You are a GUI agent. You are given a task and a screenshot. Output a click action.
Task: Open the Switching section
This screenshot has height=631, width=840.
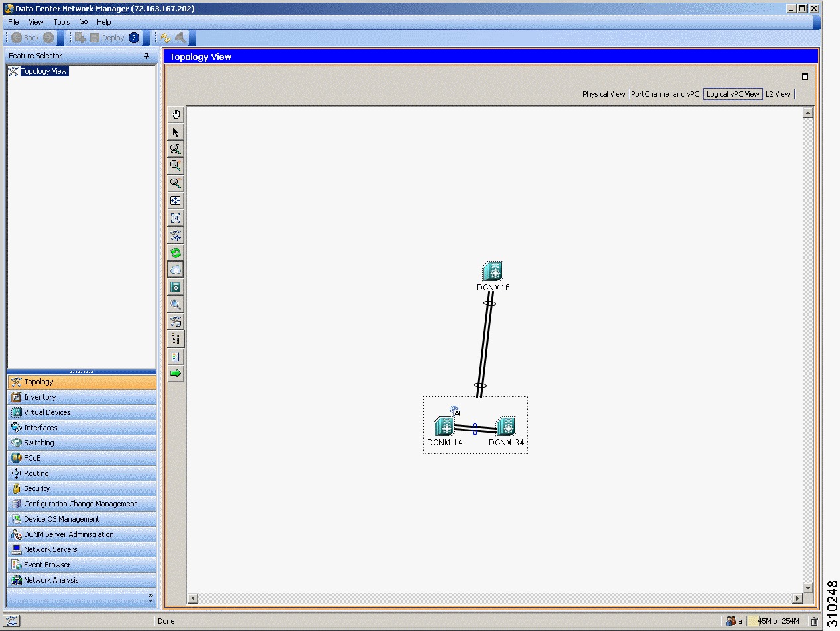click(82, 443)
